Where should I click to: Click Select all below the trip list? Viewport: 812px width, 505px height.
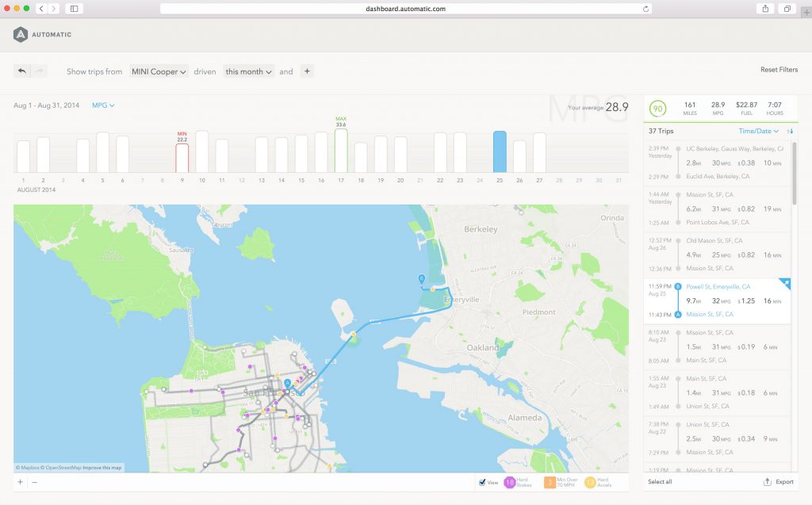click(661, 482)
